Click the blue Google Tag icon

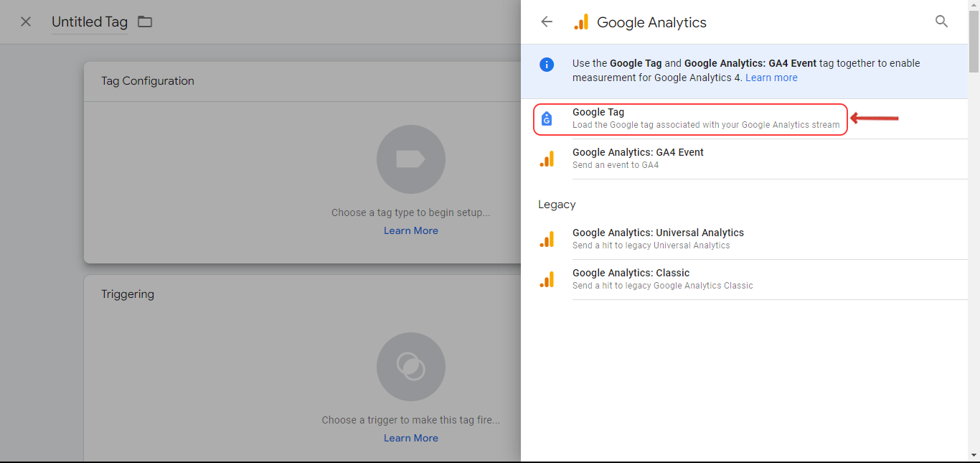547,118
